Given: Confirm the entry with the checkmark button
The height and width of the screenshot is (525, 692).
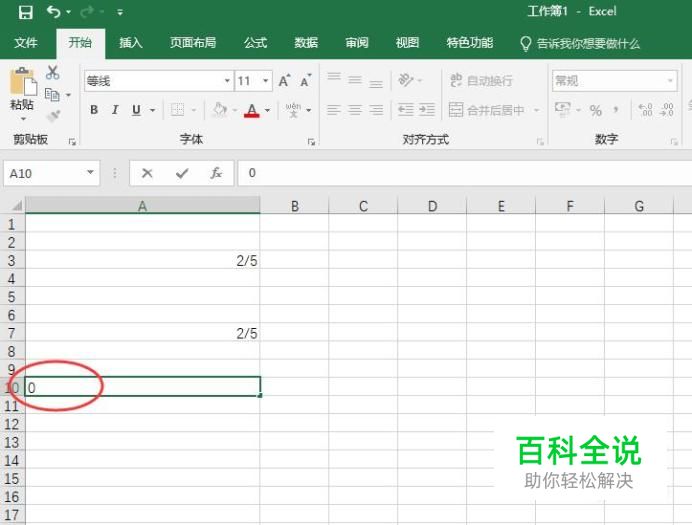Looking at the screenshot, I should (x=182, y=173).
